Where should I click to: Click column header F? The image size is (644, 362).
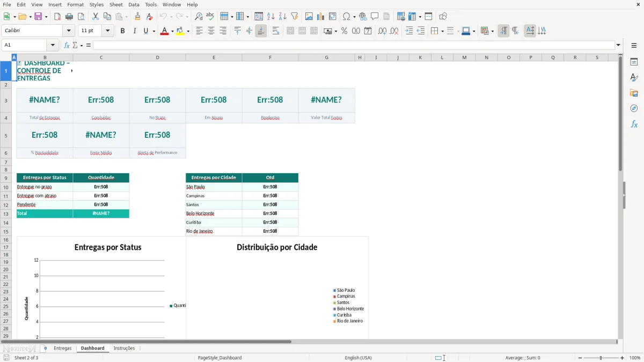pyautogui.click(x=270, y=57)
